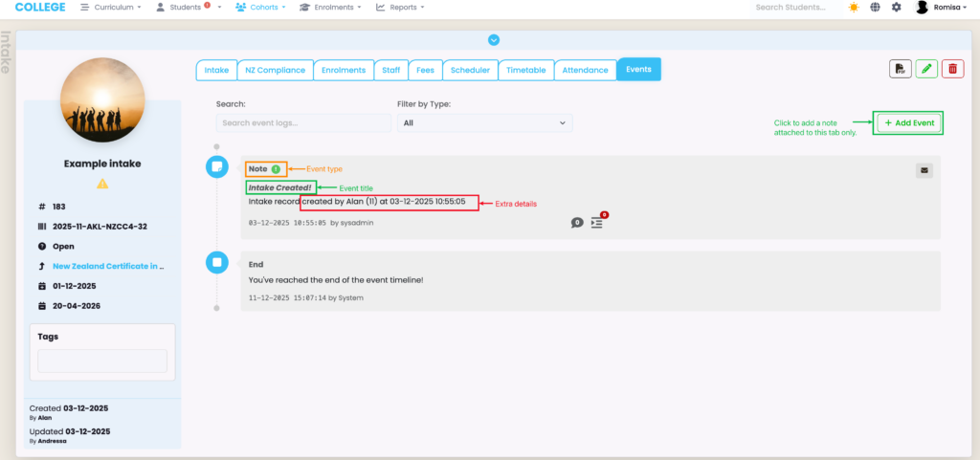This screenshot has width=980, height=460.
Task: Click the list icon with red badge
Action: coord(597,222)
